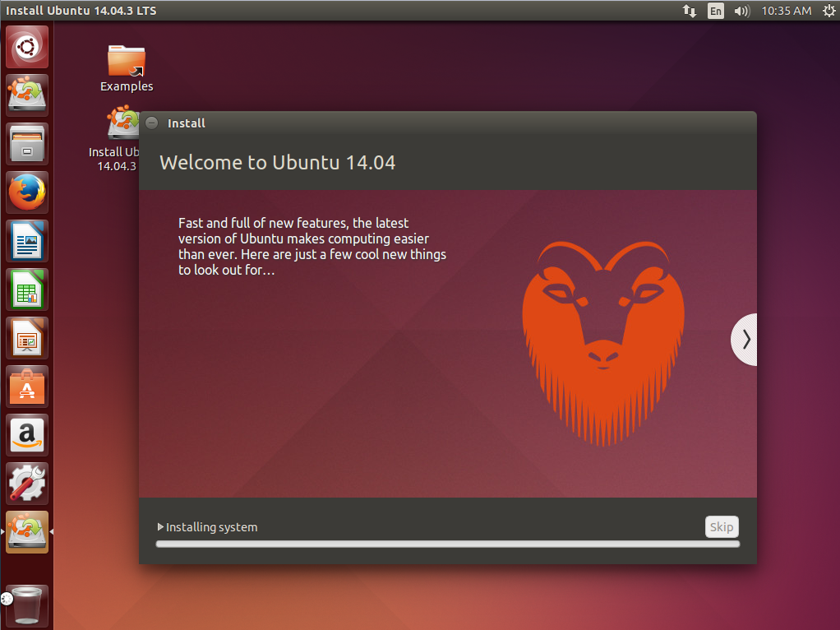Viewport: 840px width, 630px height.
Task: Open the sound volume indicator
Action: pyautogui.click(x=742, y=11)
